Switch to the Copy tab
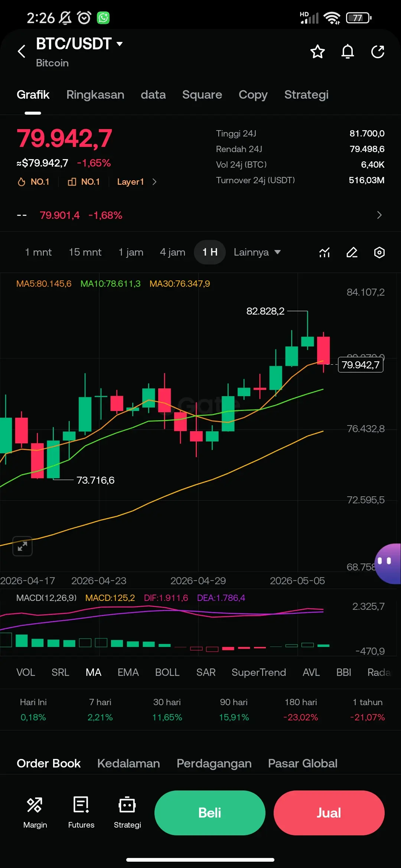The height and width of the screenshot is (868, 401). [x=253, y=95]
